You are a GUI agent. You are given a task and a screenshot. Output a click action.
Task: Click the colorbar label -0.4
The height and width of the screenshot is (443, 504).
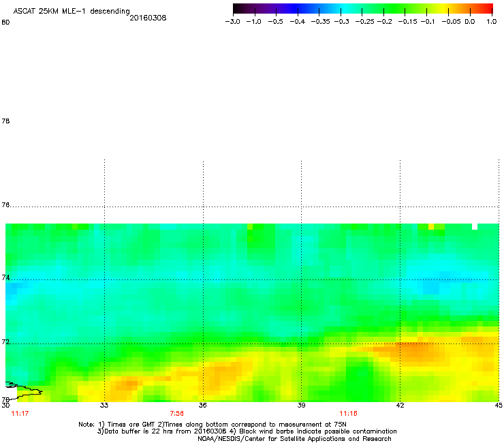[298, 22]
